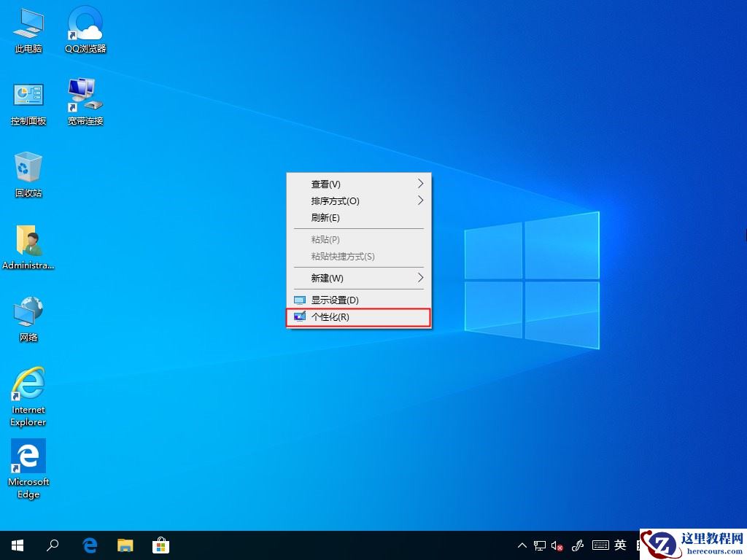Open Microsoft Store from the taskbar
The height and width of the screenshot is (560, 747).
(x=160, y=545)
